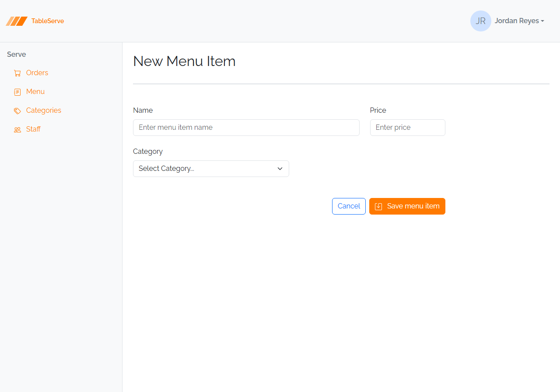Focus the Enter price input field
This screenshot has width=560, height=392.
pos(408,128)
